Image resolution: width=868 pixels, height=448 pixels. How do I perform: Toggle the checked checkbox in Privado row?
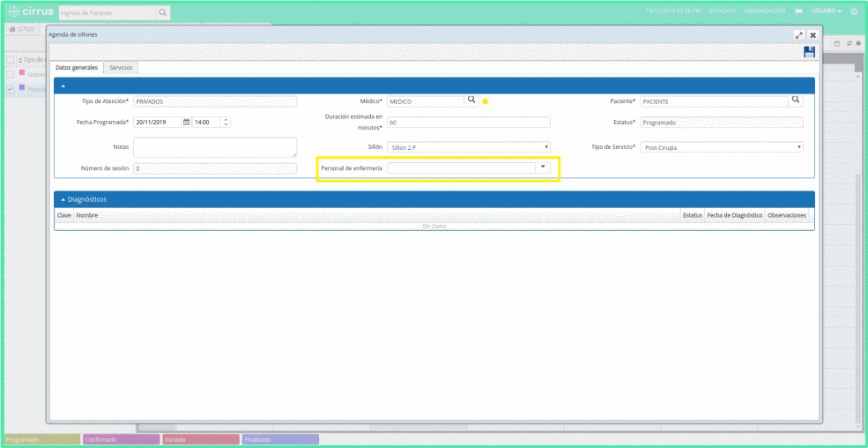pyautogui.click(x=10, y=89)
